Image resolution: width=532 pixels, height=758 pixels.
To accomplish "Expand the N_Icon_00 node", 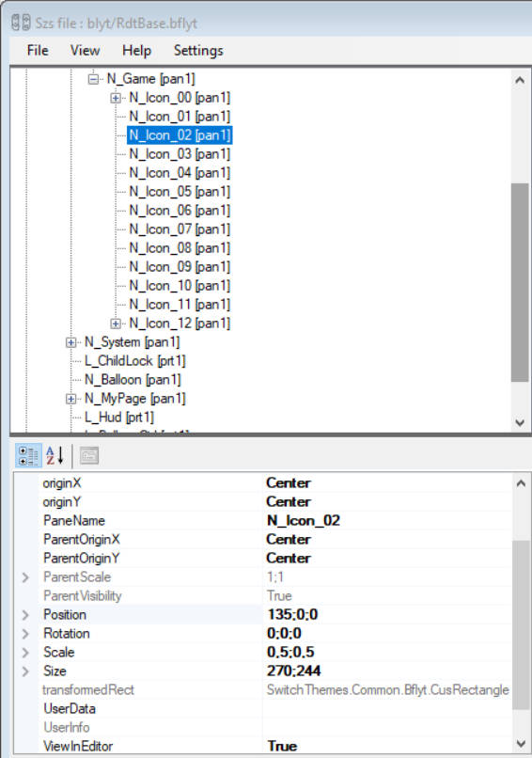I will pos(116,98).
